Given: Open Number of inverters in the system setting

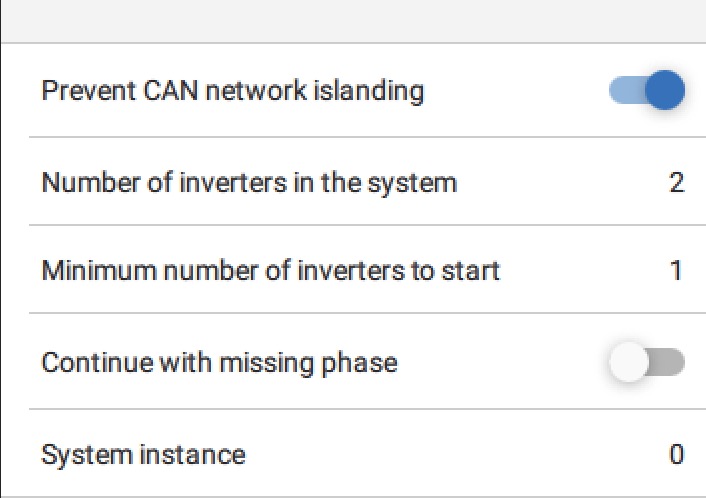Looking at the screenshot, I should [249, 183].
